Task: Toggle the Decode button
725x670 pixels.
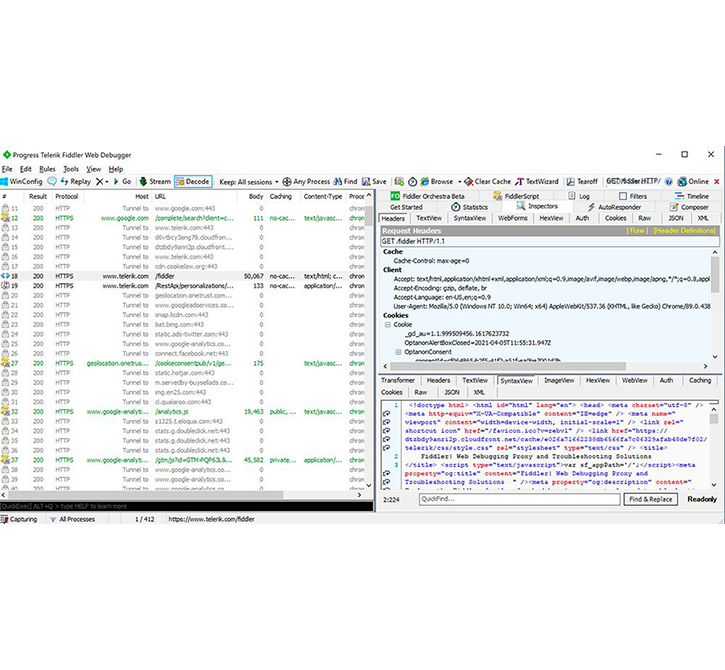Action: tap(193, 182)
